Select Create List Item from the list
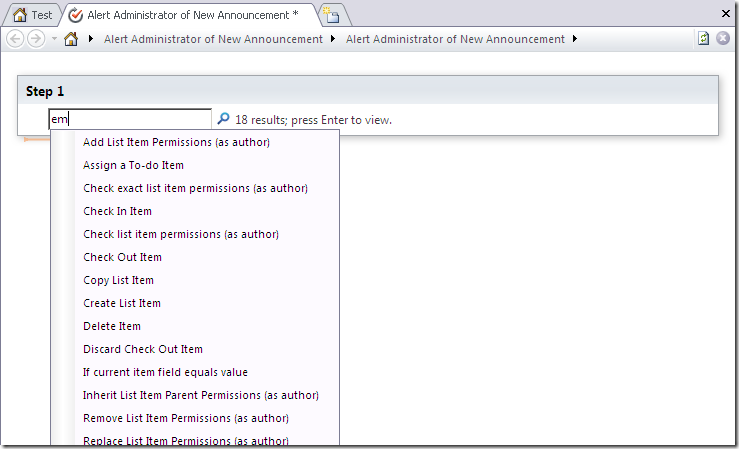The width and height of the screenshot is (739, 449). click(121, 303)
